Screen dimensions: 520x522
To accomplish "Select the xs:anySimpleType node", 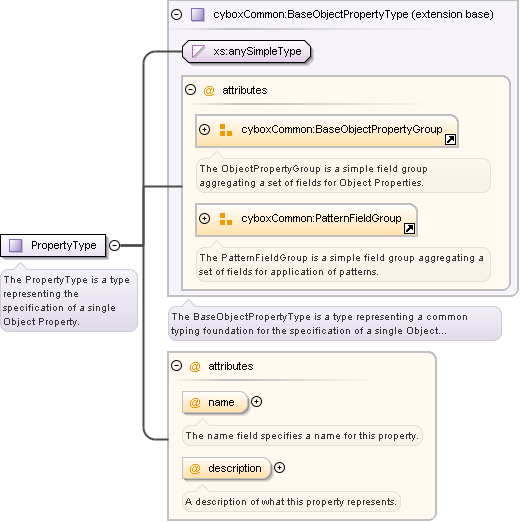I will pos(247,51).
